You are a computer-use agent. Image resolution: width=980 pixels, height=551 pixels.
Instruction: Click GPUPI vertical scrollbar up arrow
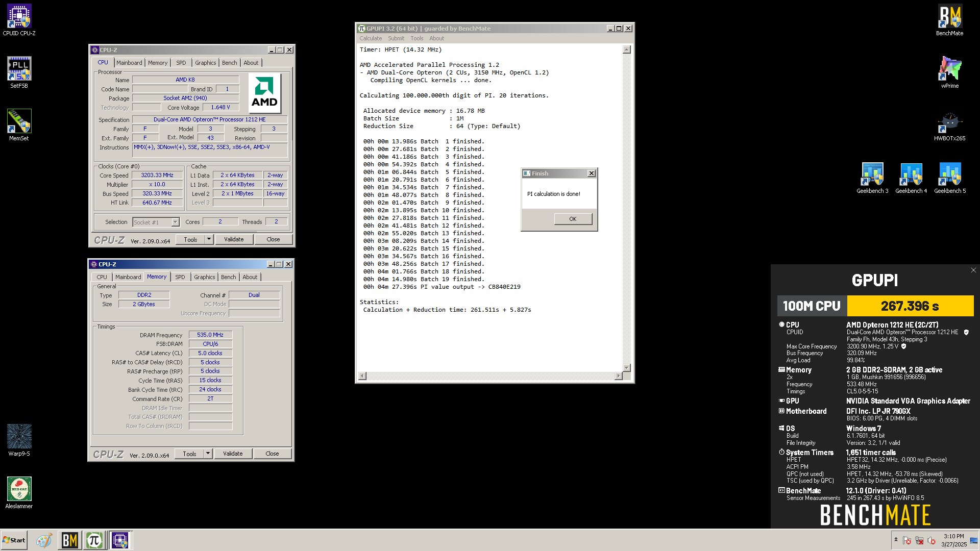627,49
